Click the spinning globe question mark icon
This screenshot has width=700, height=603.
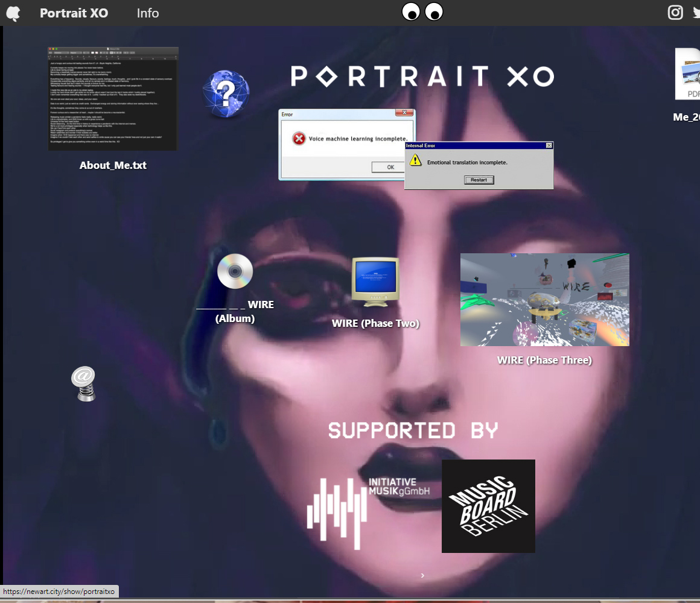point(226,93)
